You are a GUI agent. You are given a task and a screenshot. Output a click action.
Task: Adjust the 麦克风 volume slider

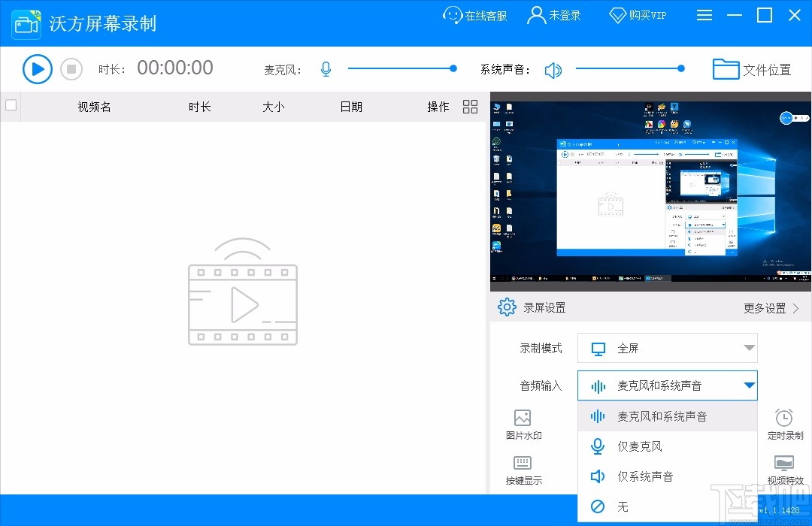(452, 68)
